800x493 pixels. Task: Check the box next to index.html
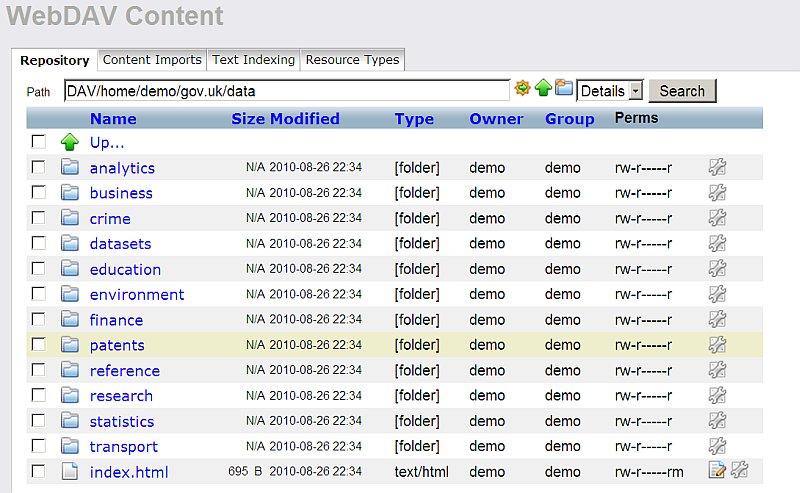(x=38, y=471)
